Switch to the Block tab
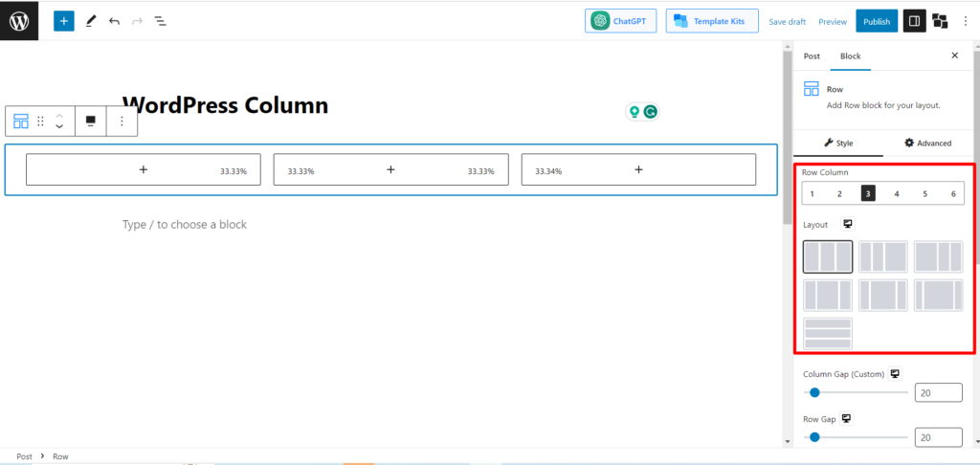The width and height of the screenshot is (980, 465). pos(851,56)
